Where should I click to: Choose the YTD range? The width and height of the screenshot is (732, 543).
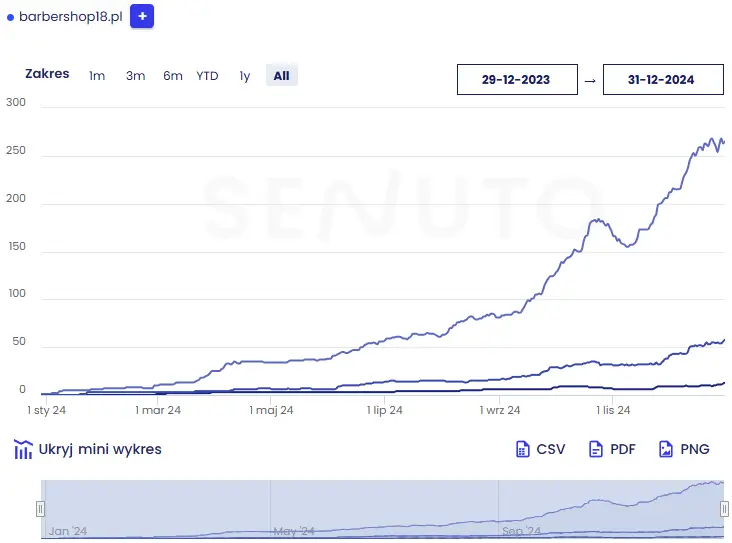click(x=207, y=76)
